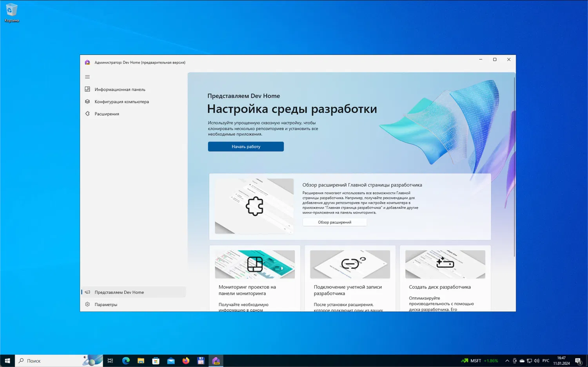Screen dimensions: 588x367
Task: Toggle the hamburger navigation menu in Dev Home
Action: 87,77
